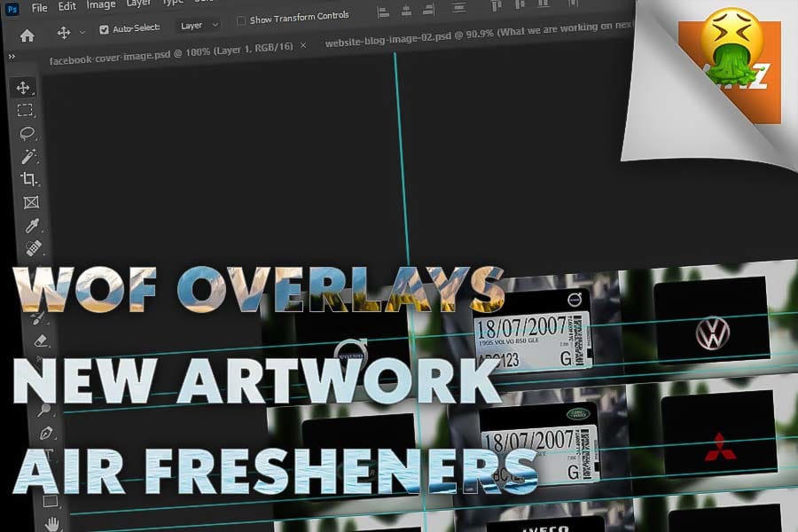
Task: Close the facebook-cover-image.psd tab
Action: coord(303,44)
